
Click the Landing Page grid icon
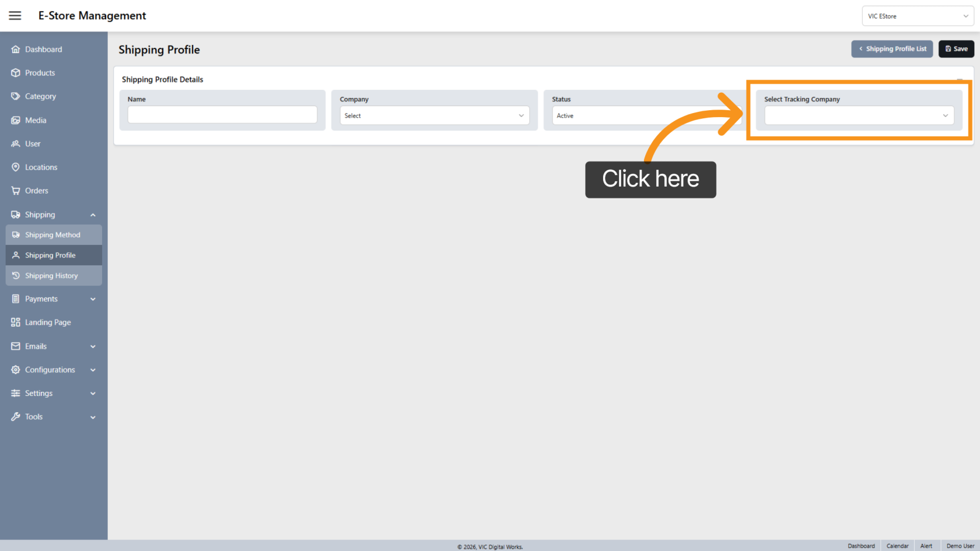16,322
